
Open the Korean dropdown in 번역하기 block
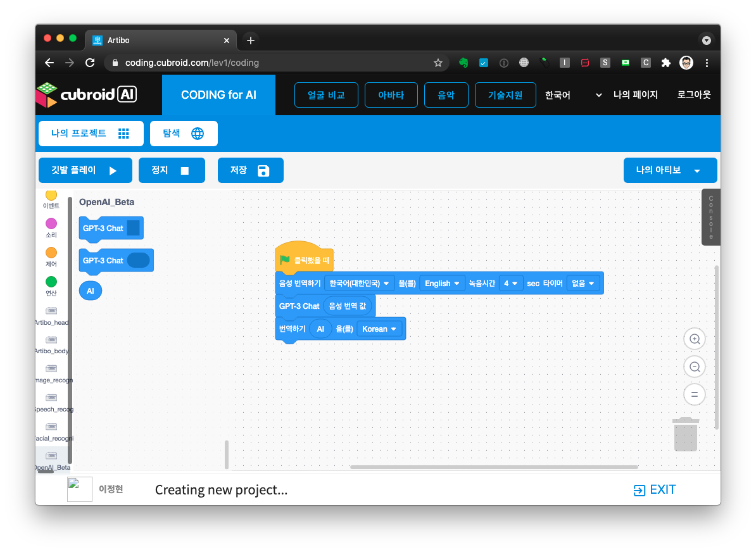click(x=379, y=329)
